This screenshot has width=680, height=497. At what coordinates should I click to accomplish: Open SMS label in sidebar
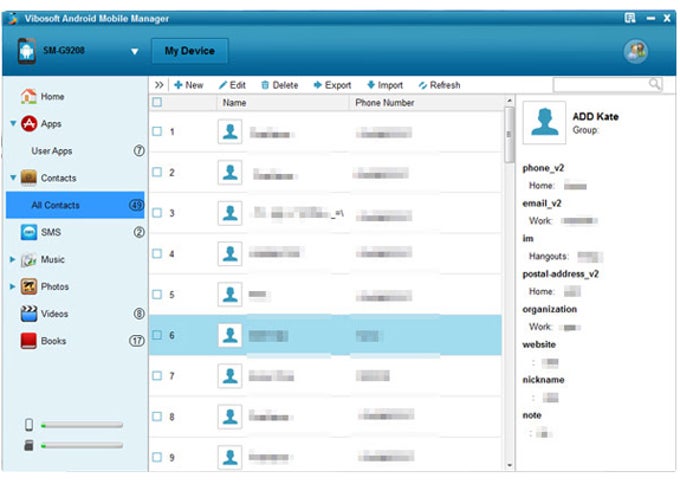[51, 232]
